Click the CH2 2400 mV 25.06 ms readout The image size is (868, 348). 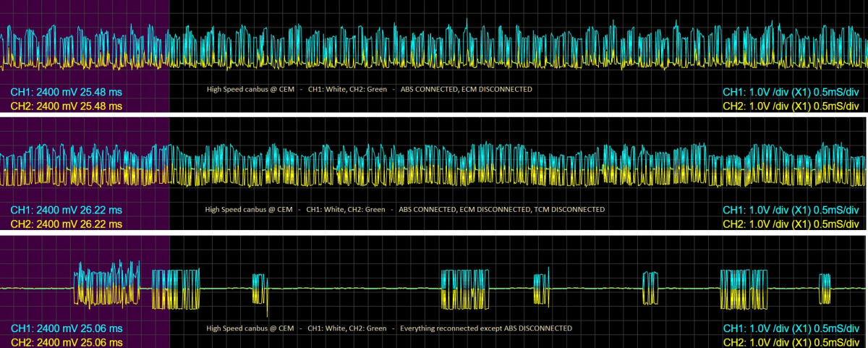pyautogui.click(x=67, y=341)
